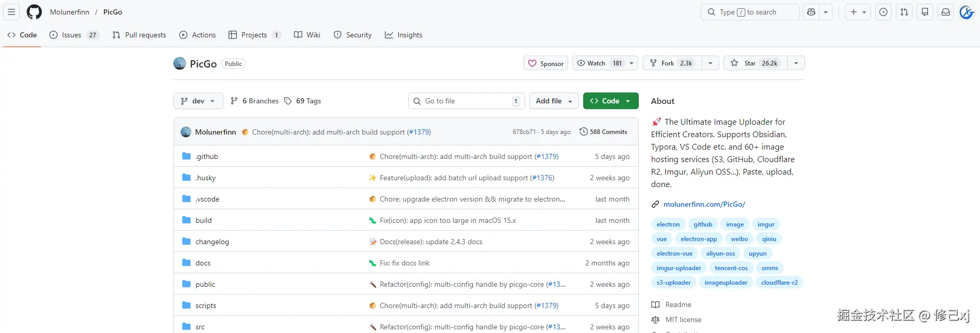This screenshot has height=333, width=980.
Task: Expand the Copilot dropdown arrow in header
Action: 826,12
